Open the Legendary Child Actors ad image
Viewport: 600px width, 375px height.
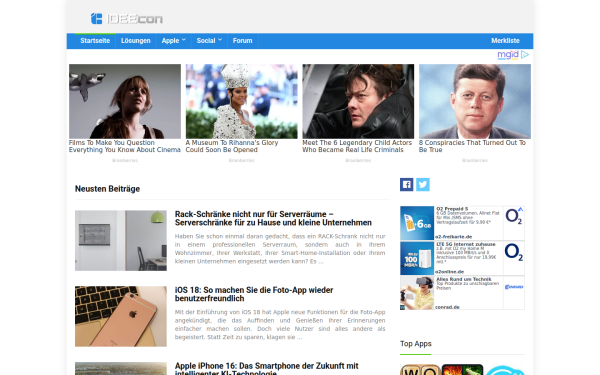[x=358, y=101]
